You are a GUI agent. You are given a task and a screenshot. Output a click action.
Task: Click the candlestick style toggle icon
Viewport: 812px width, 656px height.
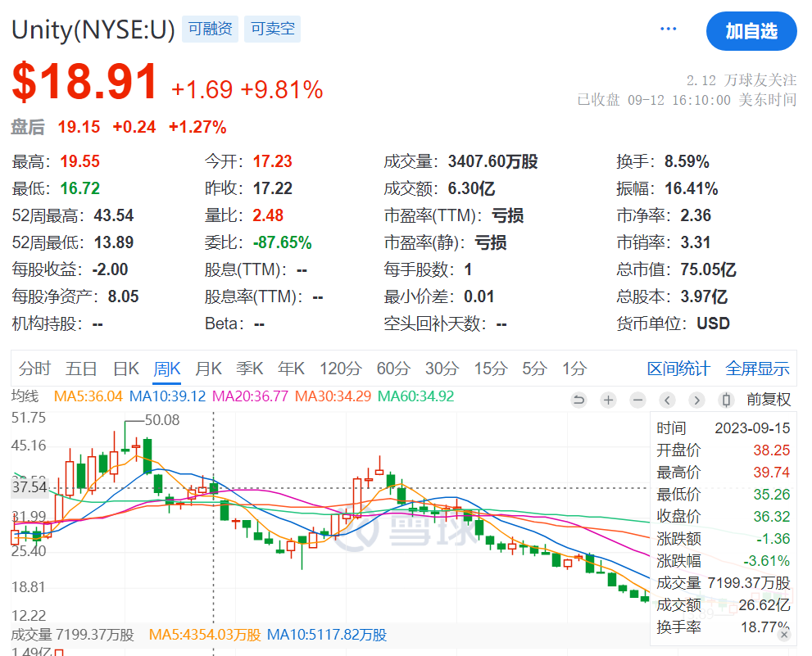(727, 400)
